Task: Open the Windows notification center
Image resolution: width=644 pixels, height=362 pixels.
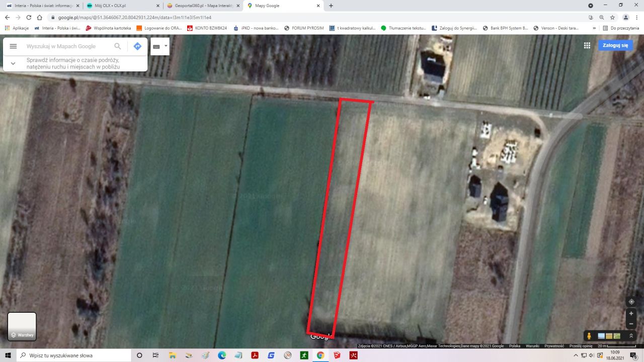Action: pyautogui.click(x=633, y=355)
